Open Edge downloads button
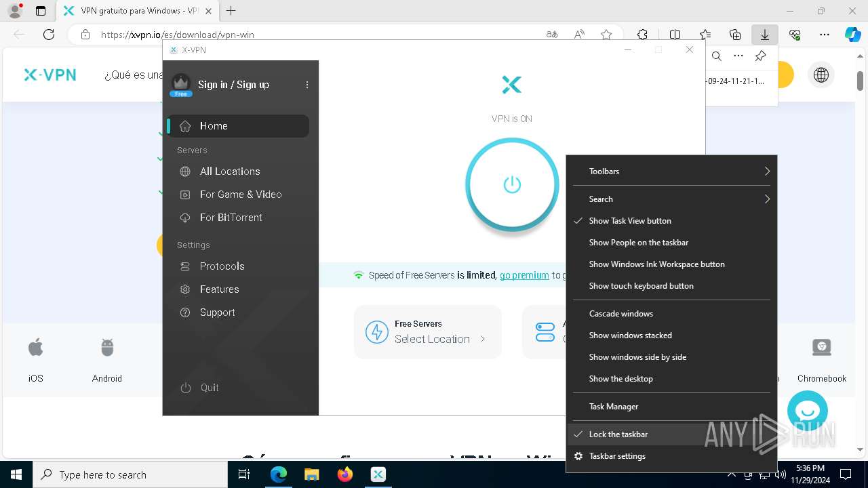868x488 pixels. [765, 35]
